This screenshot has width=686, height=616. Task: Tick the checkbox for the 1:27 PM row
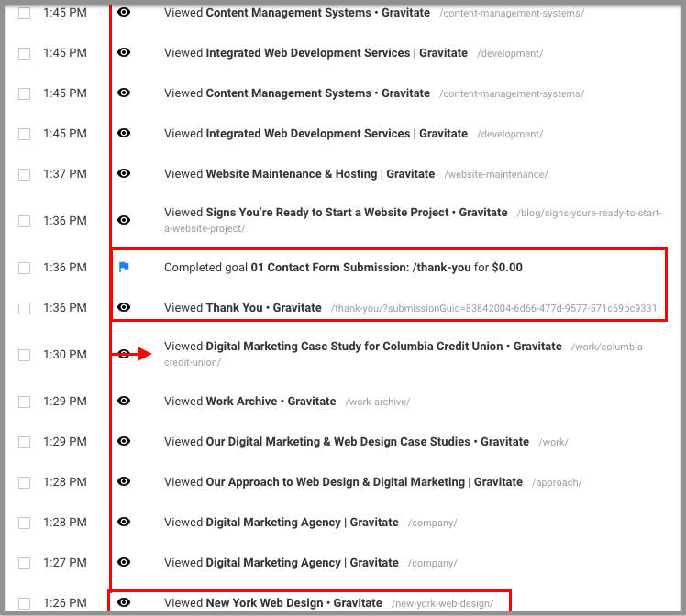coord(24,563)
